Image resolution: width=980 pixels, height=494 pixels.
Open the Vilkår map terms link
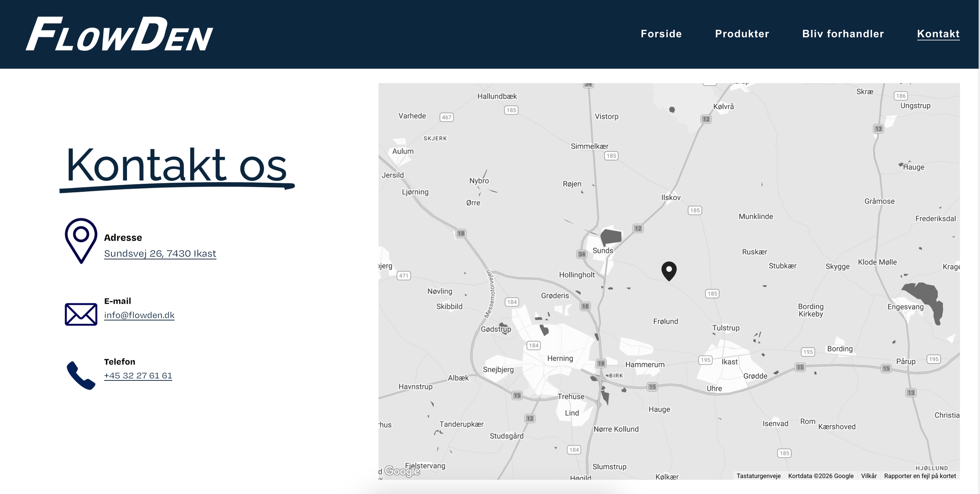pyautogui.click(x=869, y=476)
